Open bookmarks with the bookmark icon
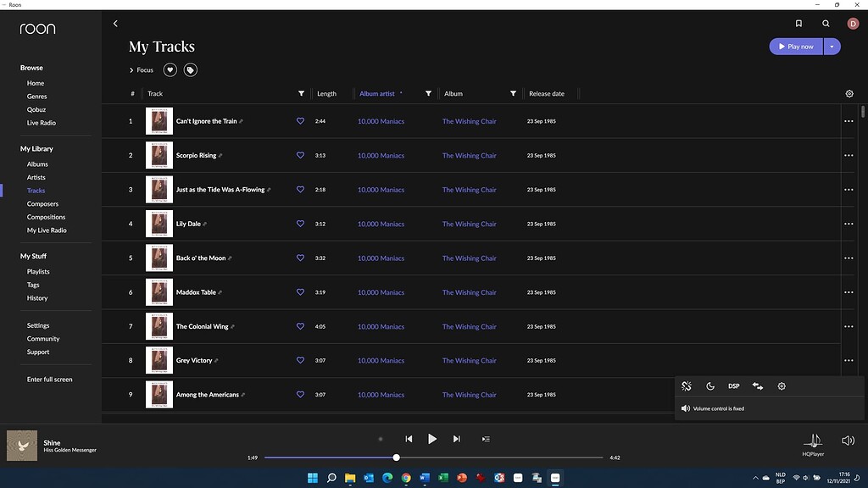 coord(798,23)
